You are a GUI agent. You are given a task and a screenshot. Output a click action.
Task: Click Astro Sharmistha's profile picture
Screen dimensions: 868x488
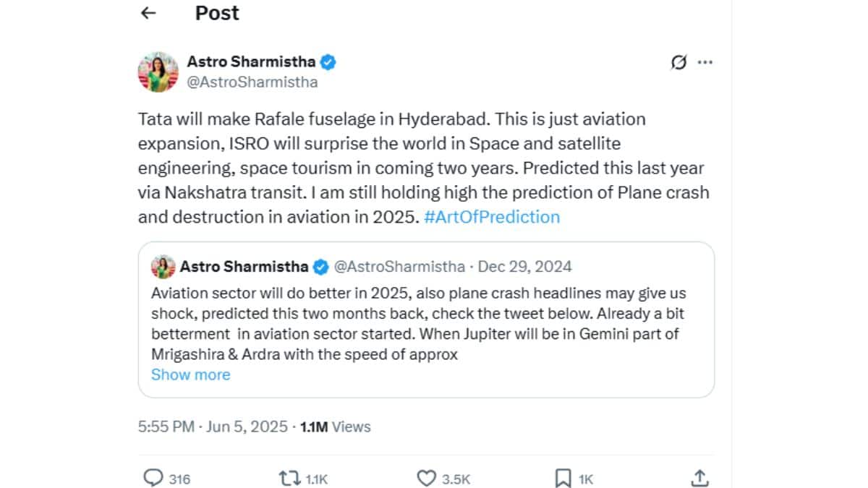[x=158, y=72]
